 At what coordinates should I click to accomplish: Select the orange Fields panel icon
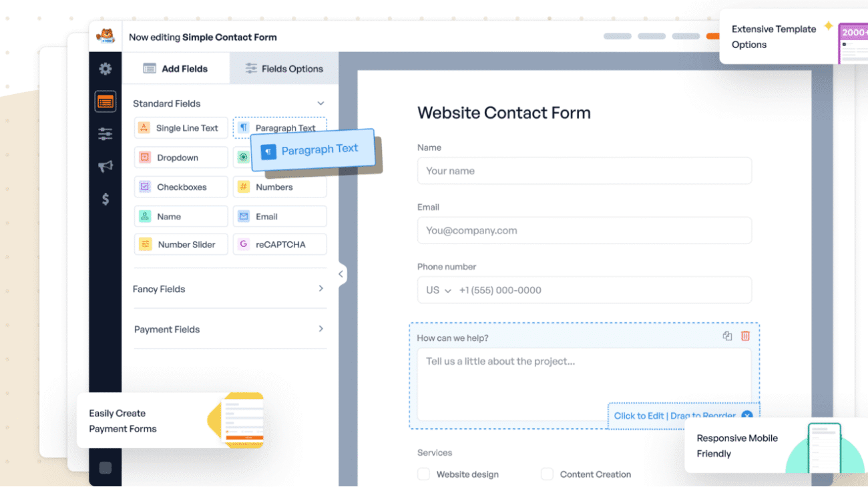(105, 101)
